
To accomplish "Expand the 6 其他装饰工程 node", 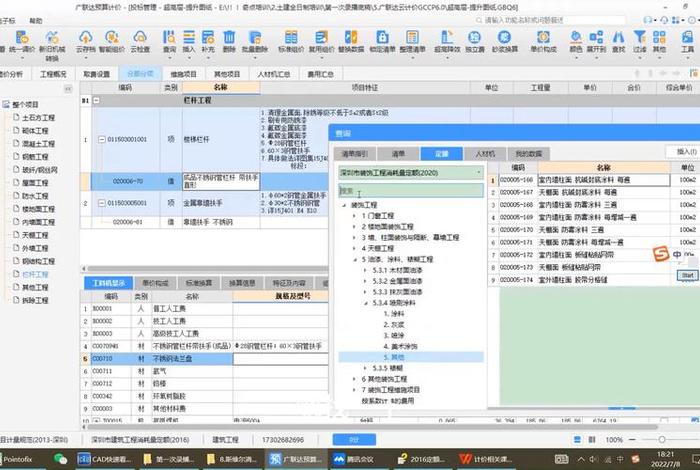I will (355, 379).
